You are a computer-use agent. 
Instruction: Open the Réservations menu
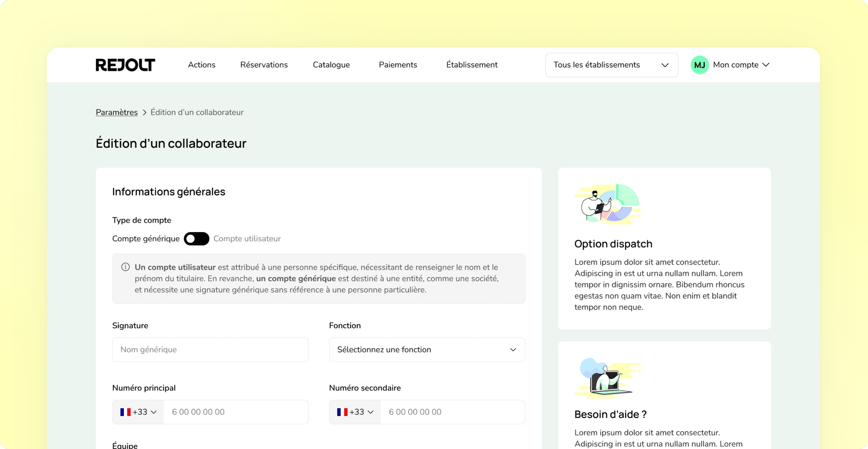[264, 65]
